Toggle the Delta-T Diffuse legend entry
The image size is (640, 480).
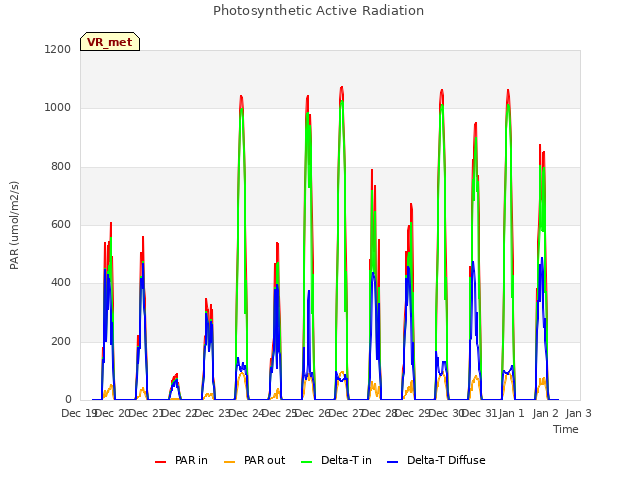(x=436, y=460)
